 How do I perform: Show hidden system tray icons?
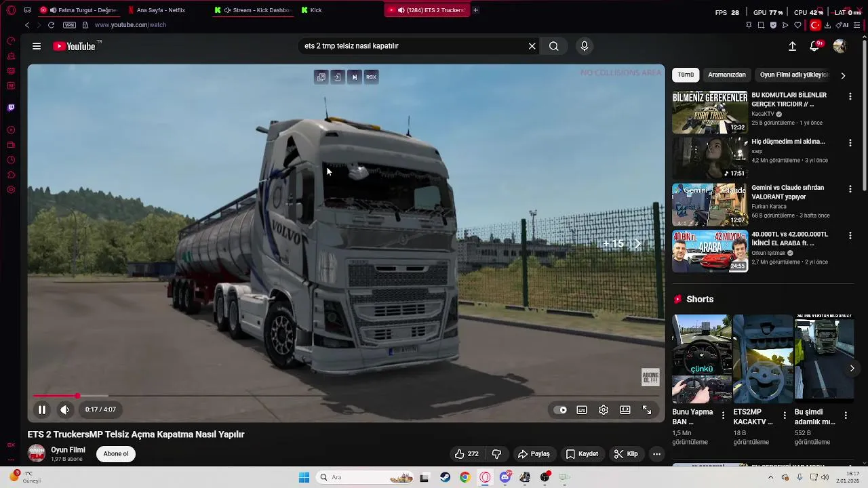click(770, 477)
